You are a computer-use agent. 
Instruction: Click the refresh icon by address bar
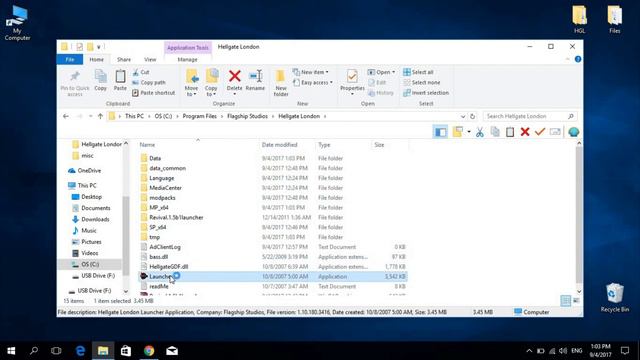pos(472,116)
